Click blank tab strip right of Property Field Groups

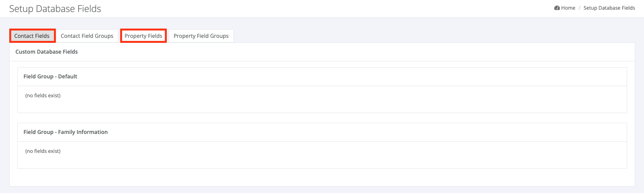pos(434,36)
